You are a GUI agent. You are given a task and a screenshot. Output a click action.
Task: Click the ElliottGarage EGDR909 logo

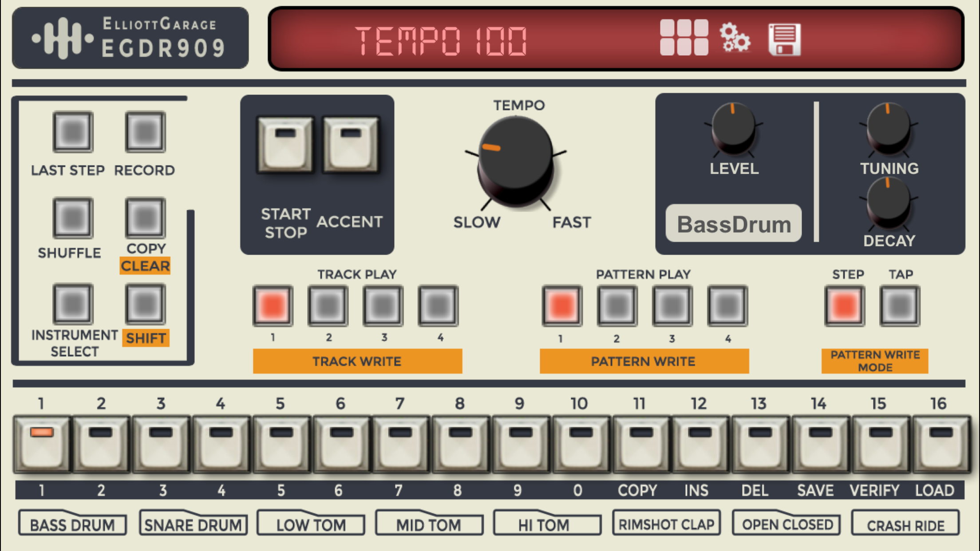click(130, 38)
